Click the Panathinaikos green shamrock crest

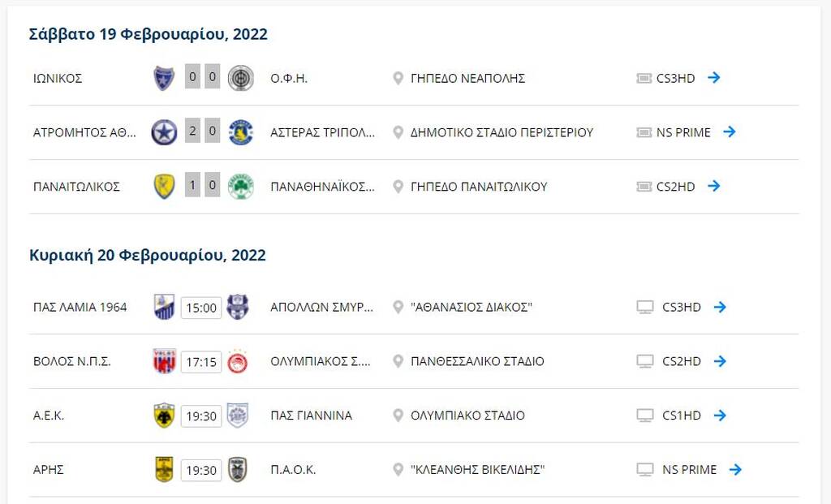(240, 186)
